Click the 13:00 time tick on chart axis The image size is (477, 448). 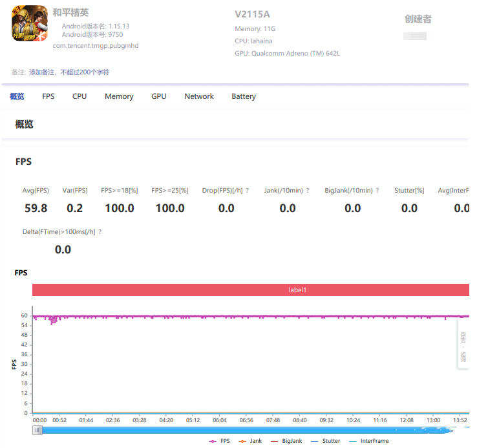[434, 420]
